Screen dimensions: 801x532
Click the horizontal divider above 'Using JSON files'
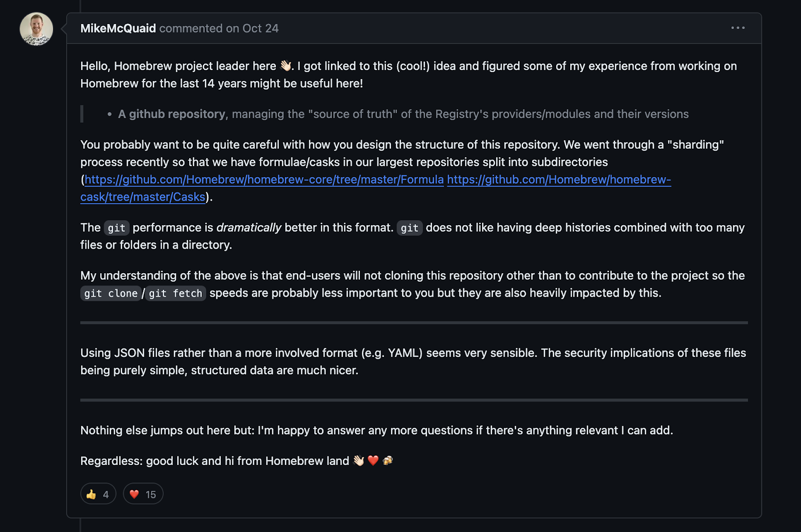click(414, 323)
